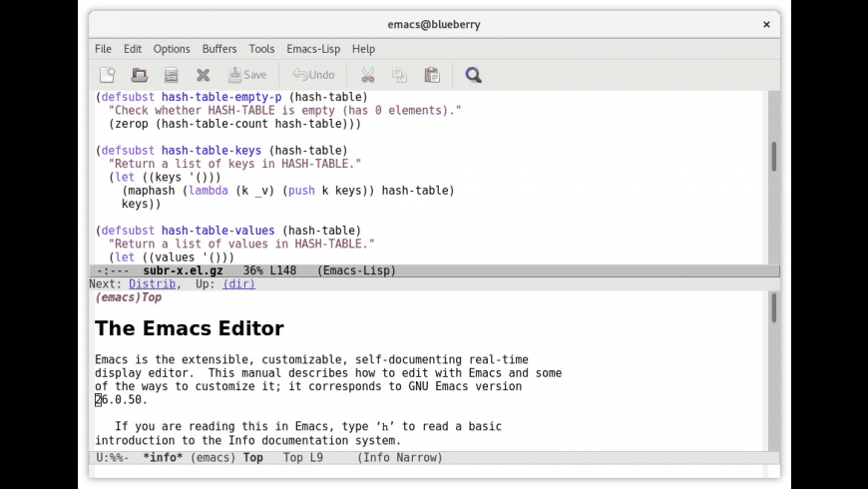Open the Emacs-Lisp menu

[313, 49]
